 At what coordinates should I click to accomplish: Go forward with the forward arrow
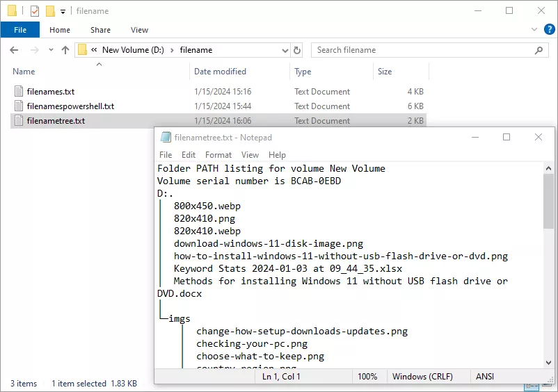point(35,50)
